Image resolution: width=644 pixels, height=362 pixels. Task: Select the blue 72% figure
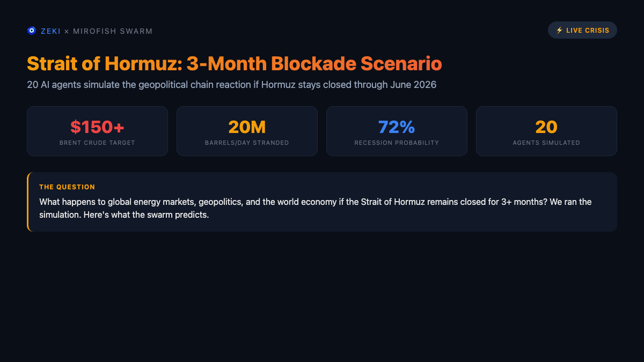coord(397,127)
